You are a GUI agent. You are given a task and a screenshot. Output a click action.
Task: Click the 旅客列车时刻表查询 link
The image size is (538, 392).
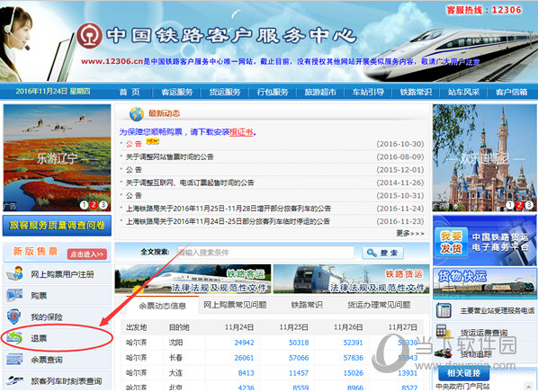click(x=67, y=381)
